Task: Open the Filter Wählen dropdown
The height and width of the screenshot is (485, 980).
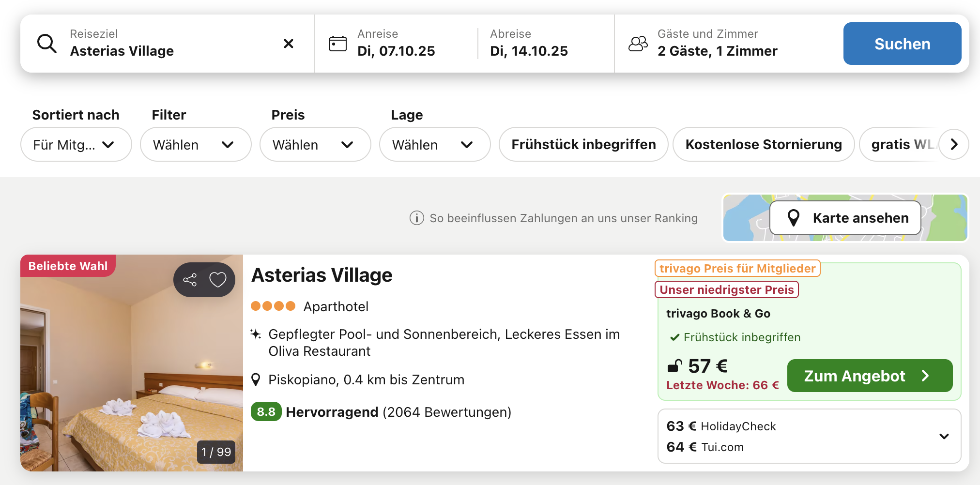Action: (x=196, y=144)
